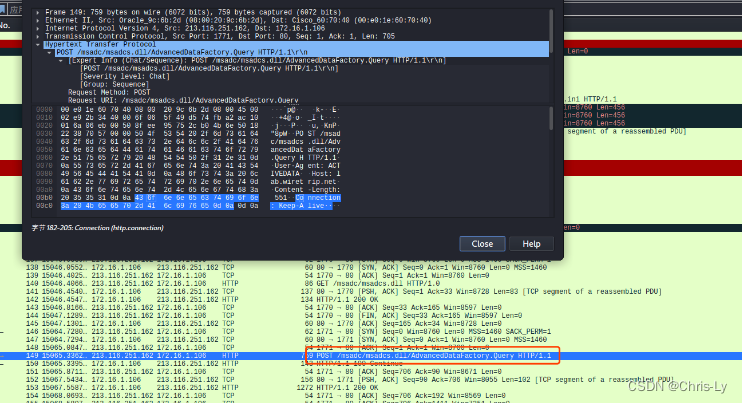Select packet 142 HTTP/1.1 200 OK row
Screen dimensions: 742x403
(x=371, y=300)
